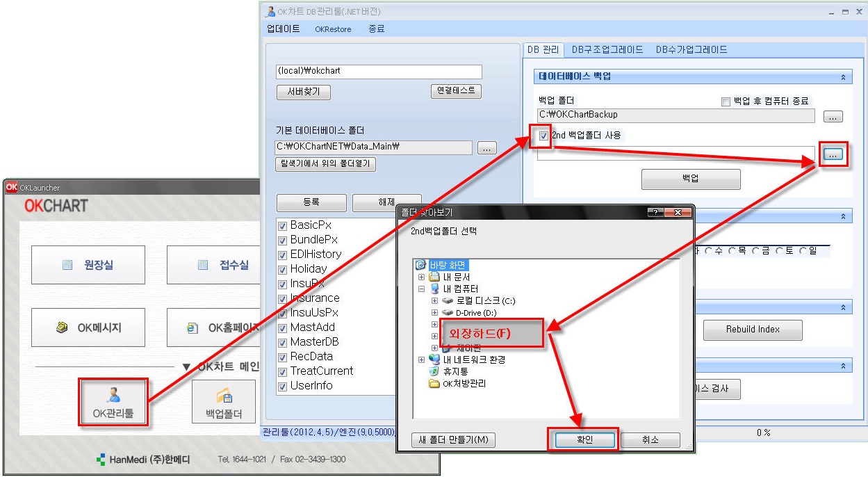Click the C:\OKChartBackup backup folder field
868x477 pixels.
coord(675,115)
